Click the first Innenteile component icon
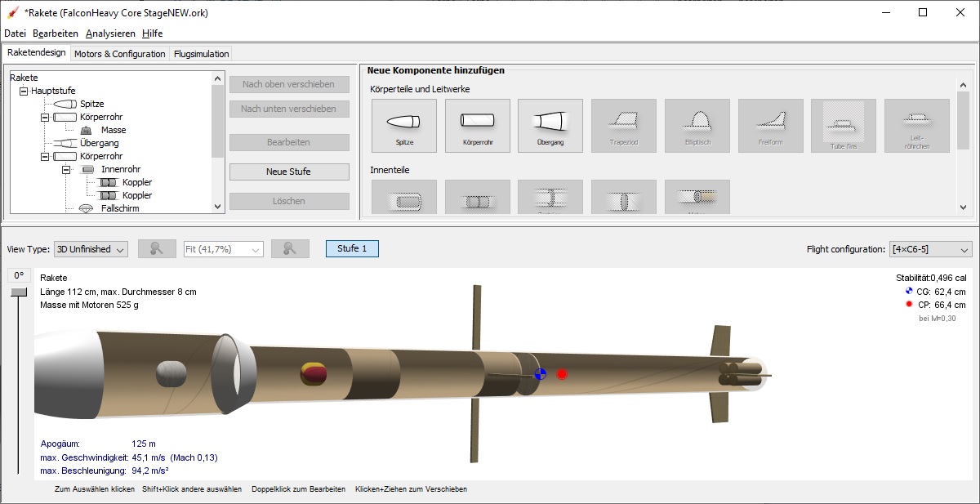Viewport: 980px width, 504px height. (403, 198)
